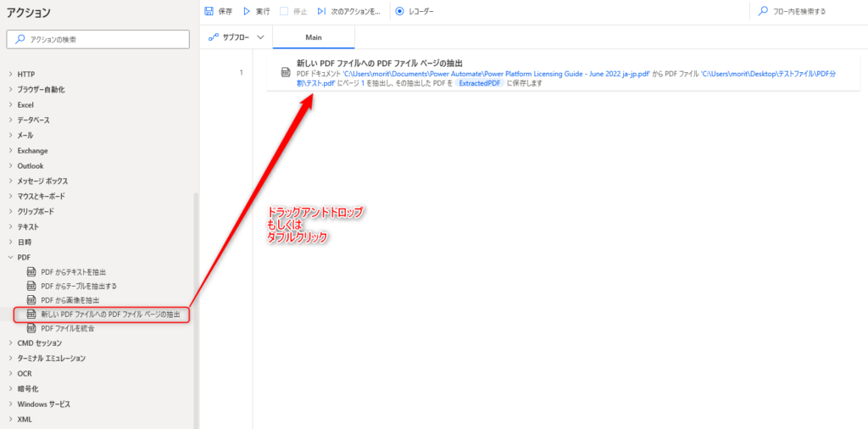Screen dimensions: 868x429
Task: Click the フロー内を検索する search box
Action: 805,12
